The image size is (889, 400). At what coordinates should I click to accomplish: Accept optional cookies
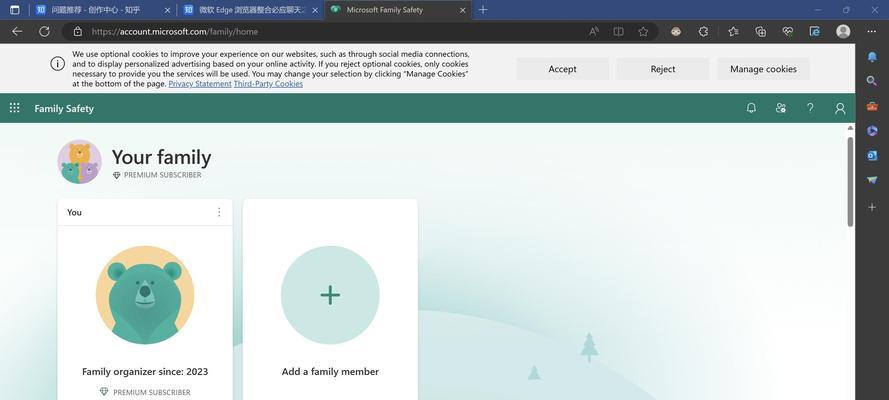(x=562, y=69)
